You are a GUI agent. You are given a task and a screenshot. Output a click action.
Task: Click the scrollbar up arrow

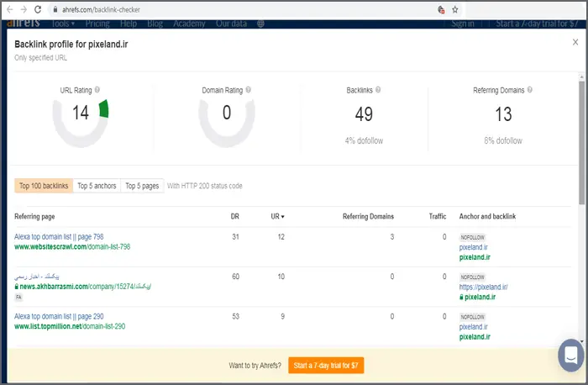[581, 76]
